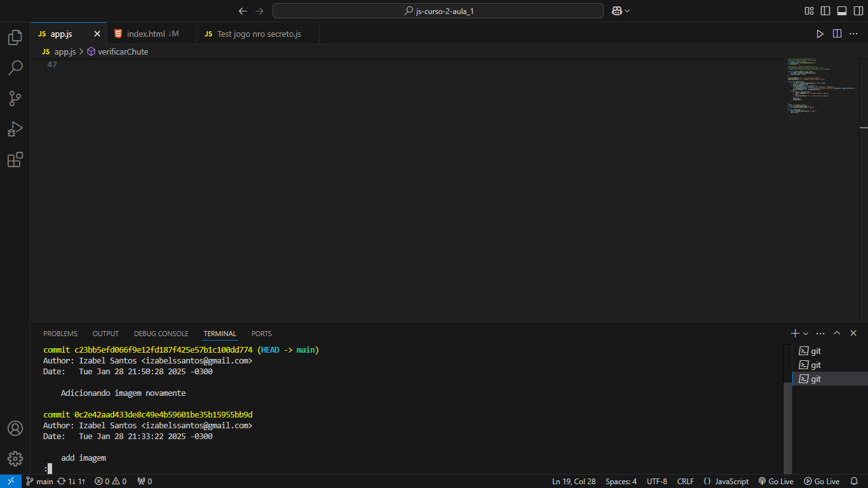Run the code with the play icon

coord(820,34)
